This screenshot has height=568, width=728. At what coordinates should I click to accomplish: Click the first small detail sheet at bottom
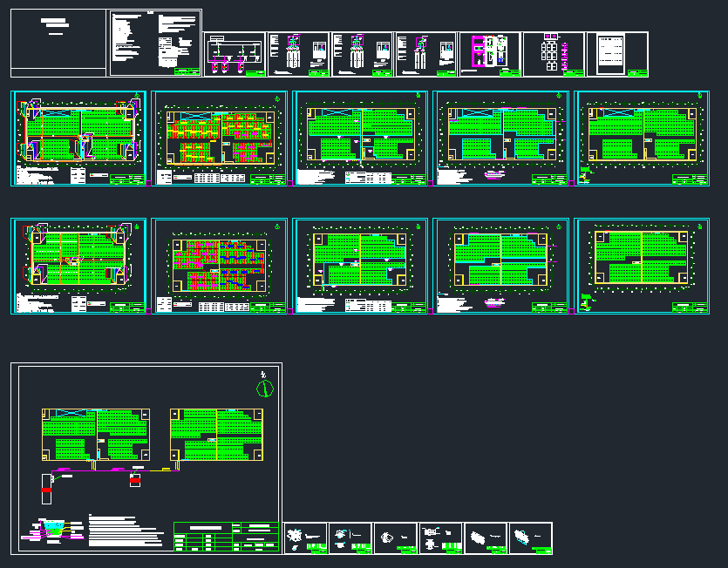(305, 538)
